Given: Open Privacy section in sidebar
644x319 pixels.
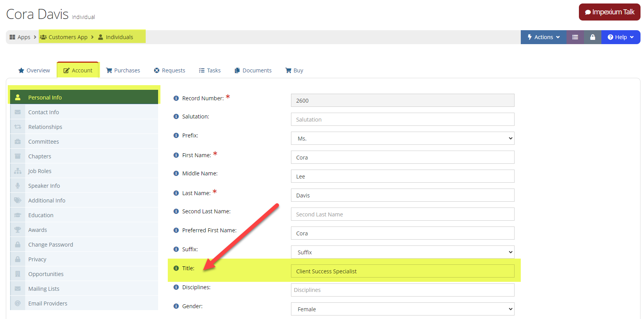Looking at the screenshot, I should click(x=84, y=259).
